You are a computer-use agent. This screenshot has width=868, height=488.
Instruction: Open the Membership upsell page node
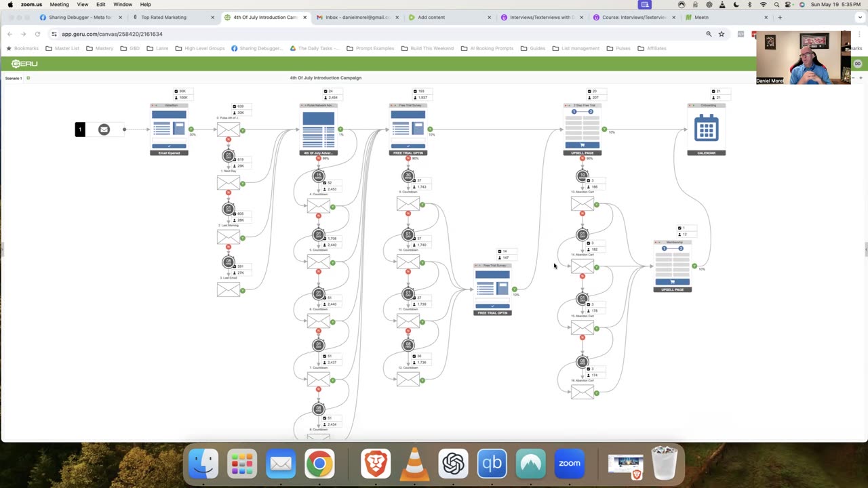[x=672, y=266]
